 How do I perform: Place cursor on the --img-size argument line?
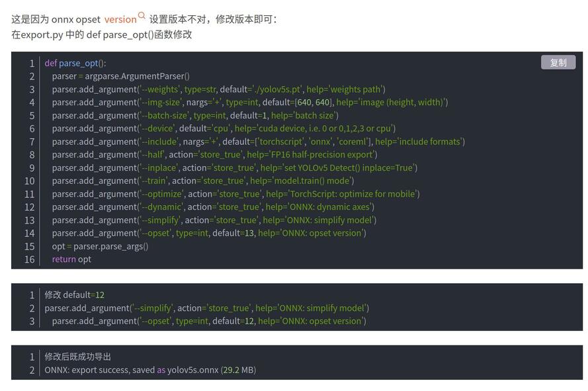(249, 103)
